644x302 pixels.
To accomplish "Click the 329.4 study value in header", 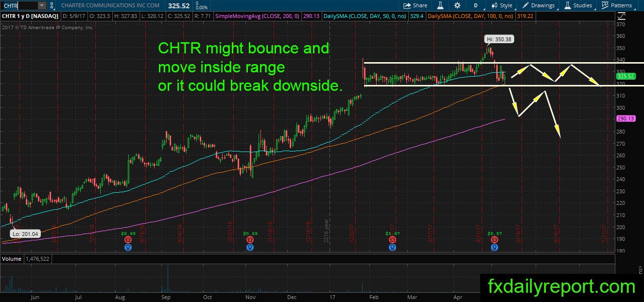I will (x=418, y=16).
